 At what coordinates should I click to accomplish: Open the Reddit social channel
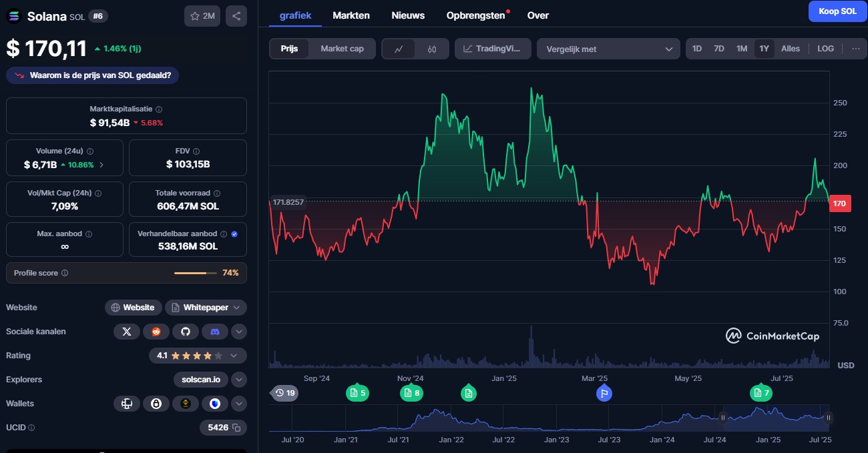[156, 332]
